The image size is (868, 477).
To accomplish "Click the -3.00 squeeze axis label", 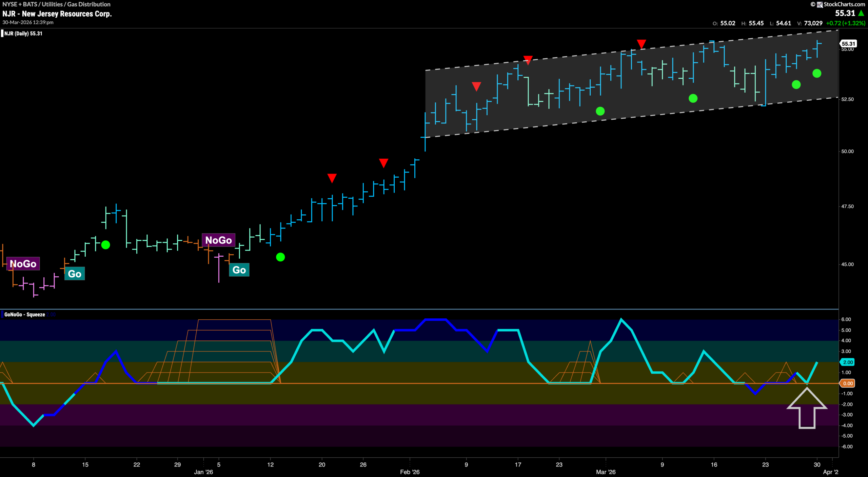I will 847,415.
